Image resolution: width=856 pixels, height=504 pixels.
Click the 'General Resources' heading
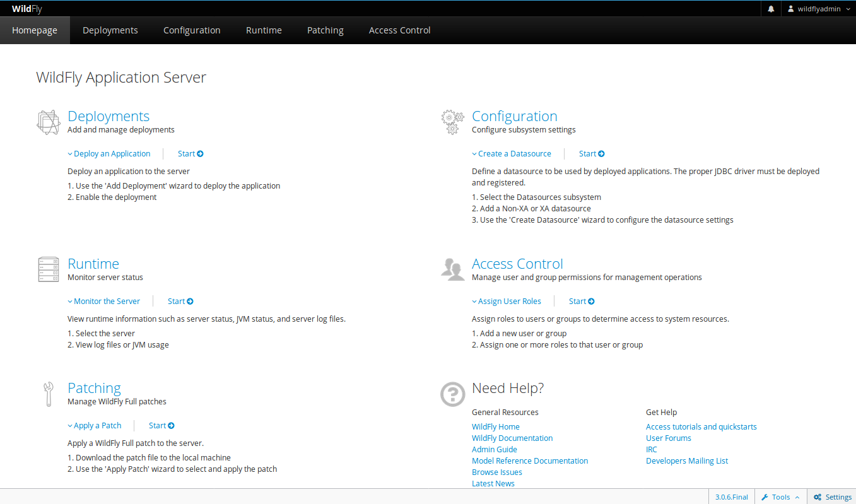(505, 412)
